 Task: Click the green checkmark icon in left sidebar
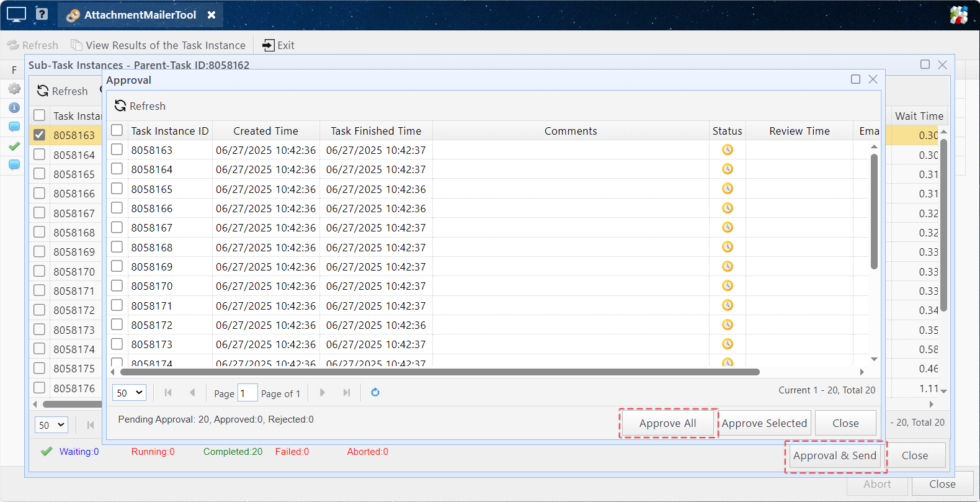tap(14, 146)
